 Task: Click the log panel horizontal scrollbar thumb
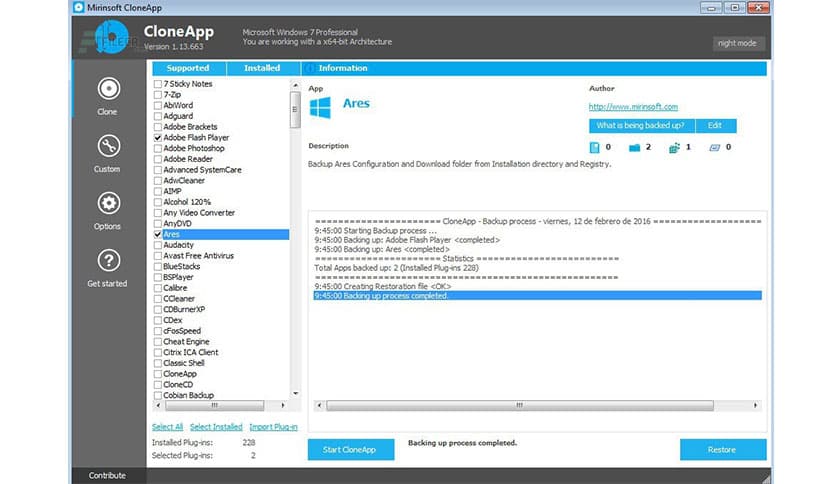[520, 406]
